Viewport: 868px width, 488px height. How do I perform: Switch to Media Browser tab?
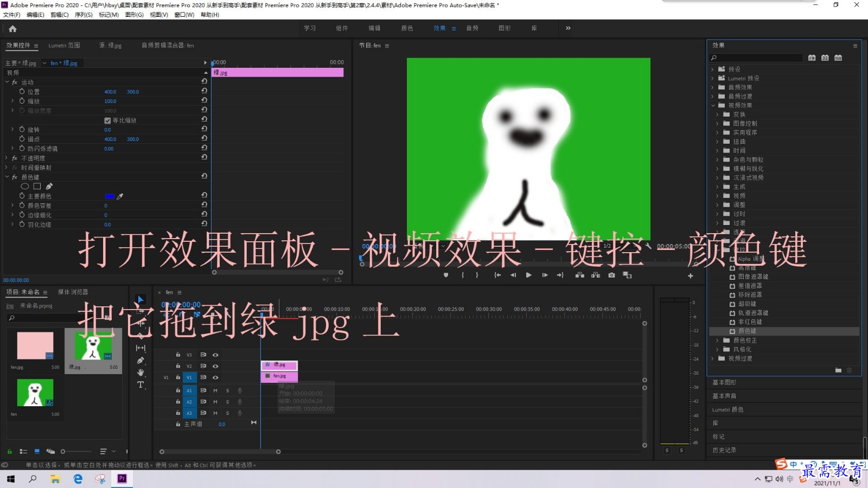[x=73, y=292]
